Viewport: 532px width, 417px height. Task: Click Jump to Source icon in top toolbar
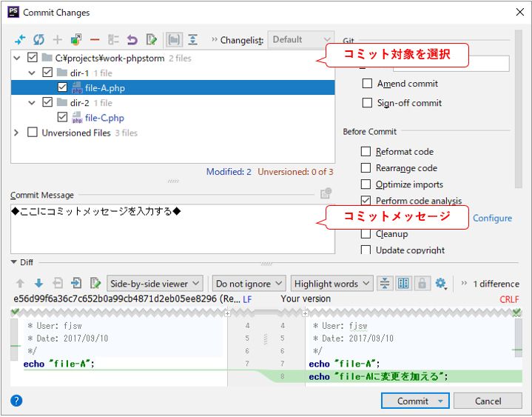tap(152, 40)
